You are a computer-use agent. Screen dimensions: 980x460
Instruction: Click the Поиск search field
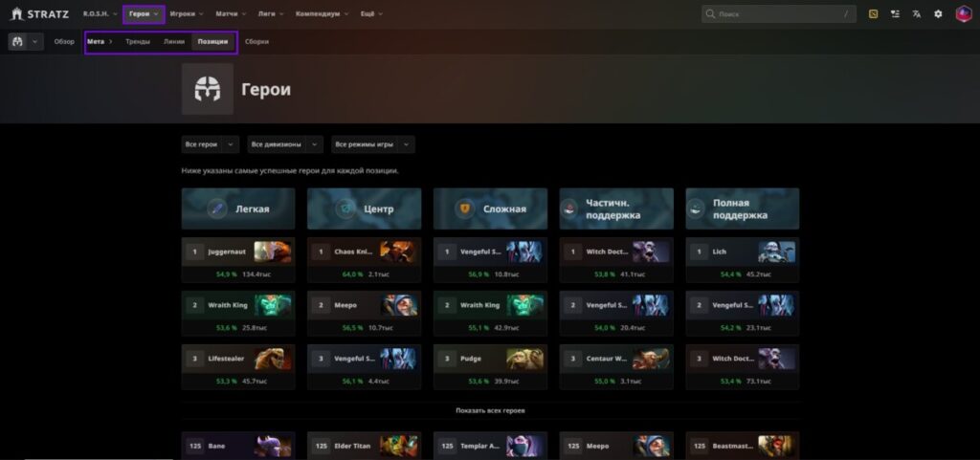(x=775, y=14)
